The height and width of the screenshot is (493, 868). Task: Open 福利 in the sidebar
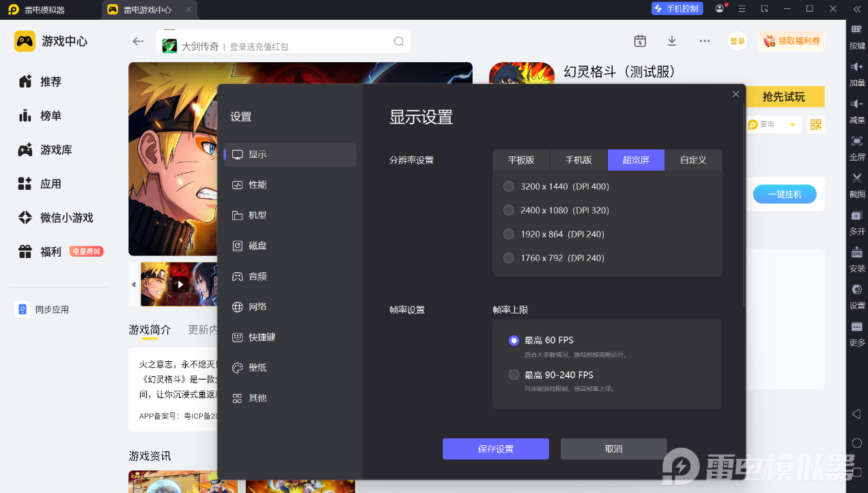[x=51, y=252]
